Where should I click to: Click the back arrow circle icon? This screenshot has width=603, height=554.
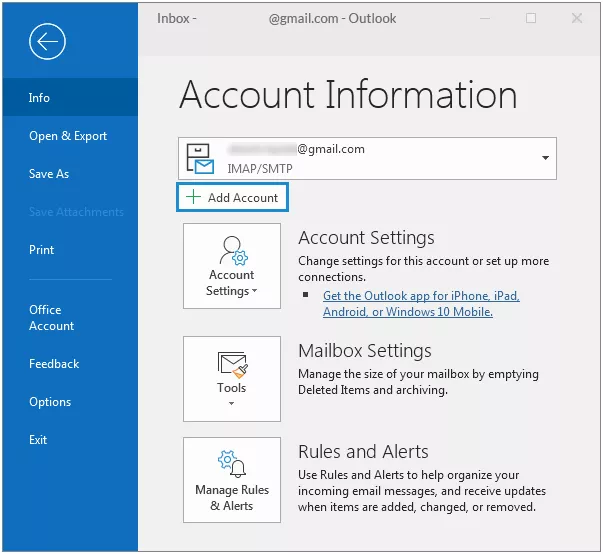tap(47, 42)
